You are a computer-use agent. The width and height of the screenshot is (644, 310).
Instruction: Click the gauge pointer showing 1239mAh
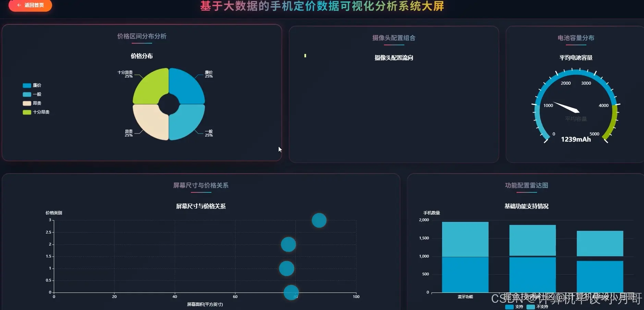pyautogui.click(x=567, y=108)
